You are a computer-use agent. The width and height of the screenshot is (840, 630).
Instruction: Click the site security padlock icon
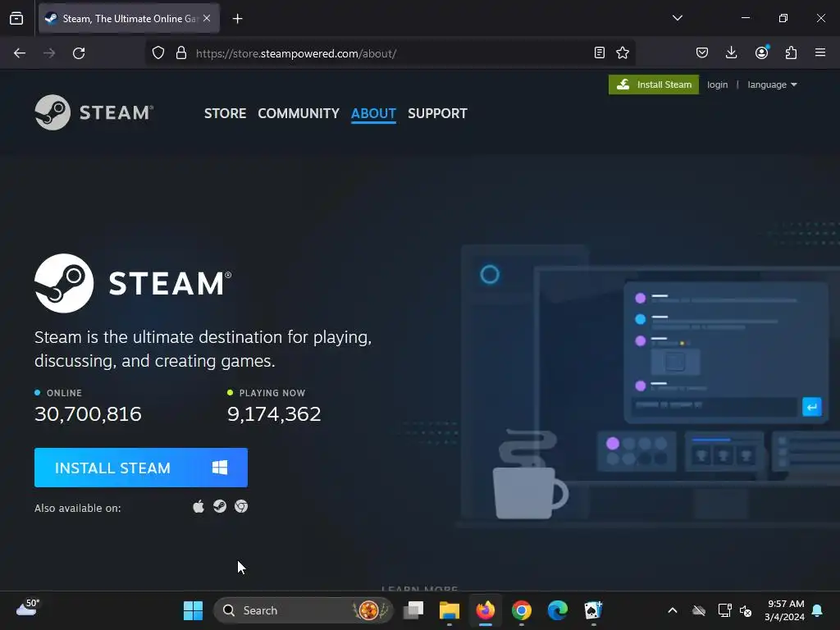tap(181, 53)
